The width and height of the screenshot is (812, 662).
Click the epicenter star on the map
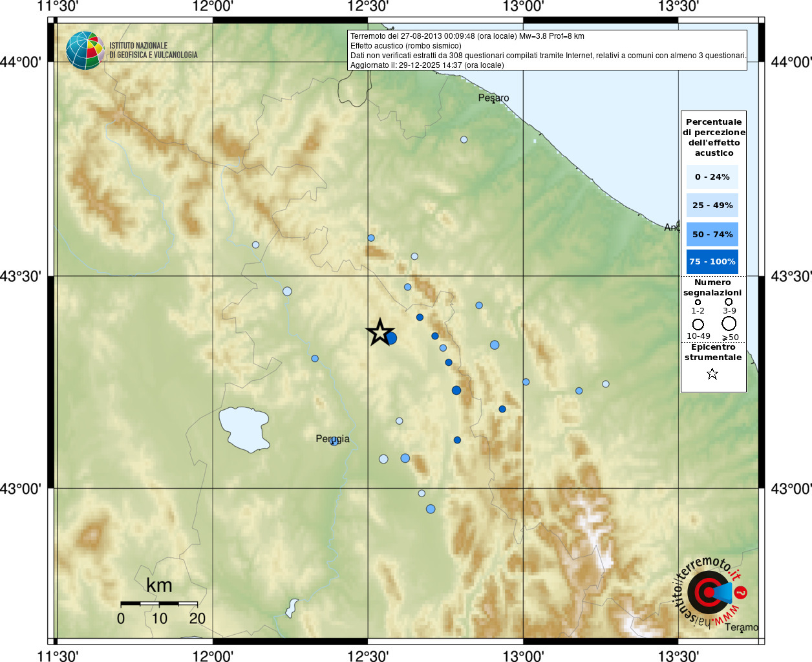(380, 332)
